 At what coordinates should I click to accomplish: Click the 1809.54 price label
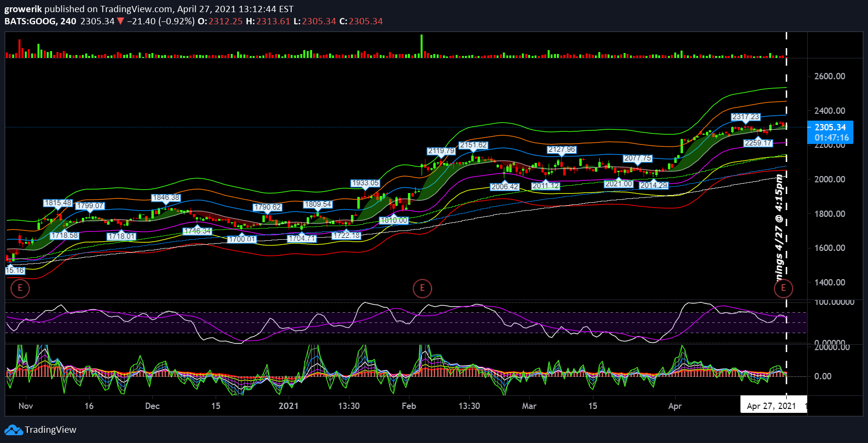point(317,205)
